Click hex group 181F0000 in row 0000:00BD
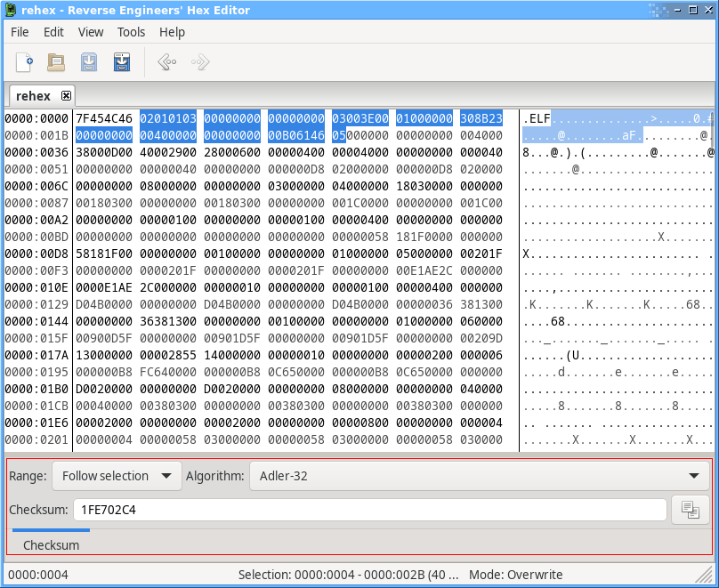719x588 pixels. click(424, 237)
